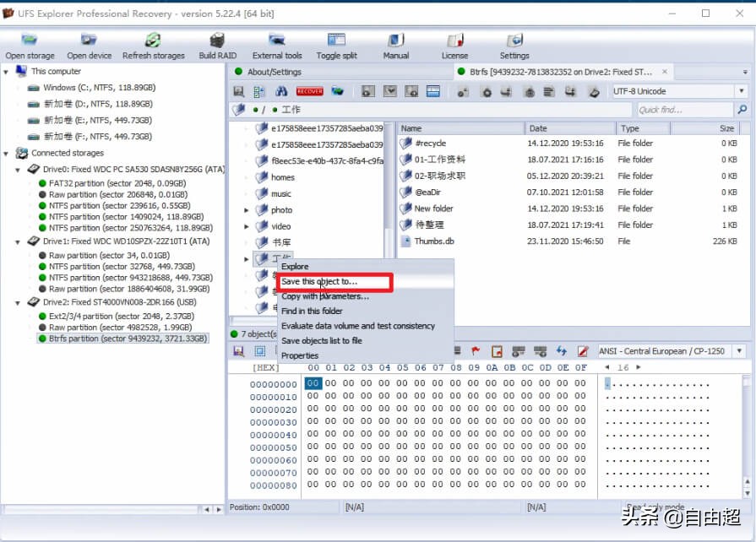The width and height of the screenshot is (756, 542).
Task: Click the red RECOVER button
Action: tap(309, 91)
